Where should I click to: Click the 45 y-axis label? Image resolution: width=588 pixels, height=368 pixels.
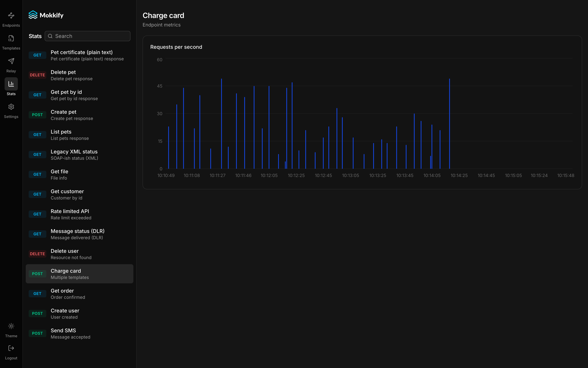[160, 86]
